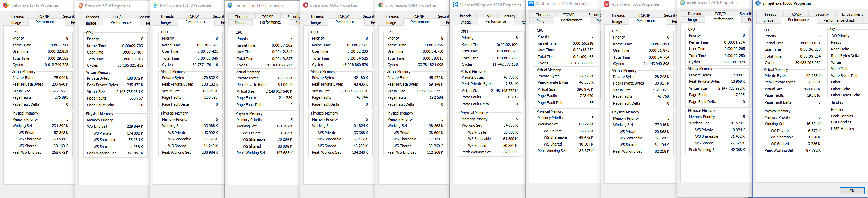Click chrome.exe:11232 window title icon
The height and width of the screenshot is (198, 868).
point(230,6)
